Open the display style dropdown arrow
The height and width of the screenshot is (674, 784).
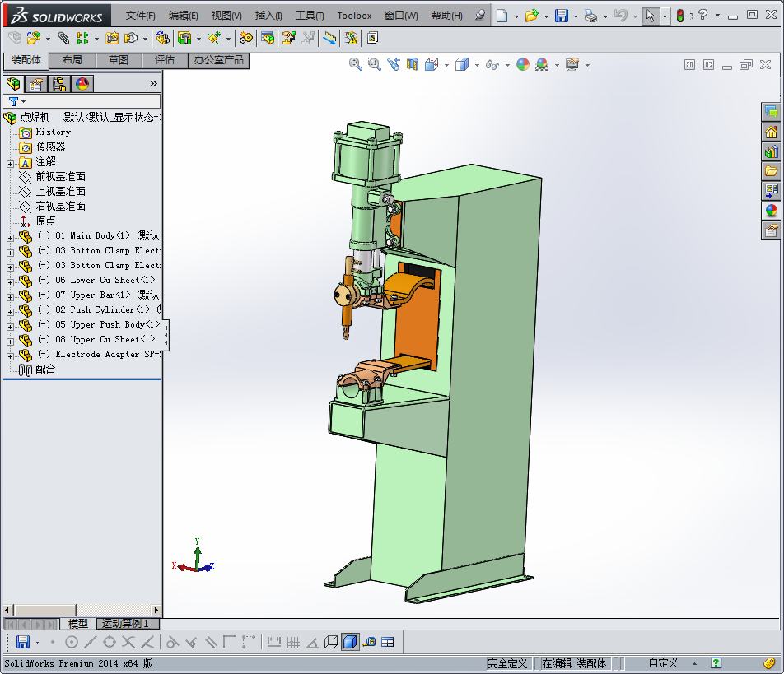tap(477, 65)
